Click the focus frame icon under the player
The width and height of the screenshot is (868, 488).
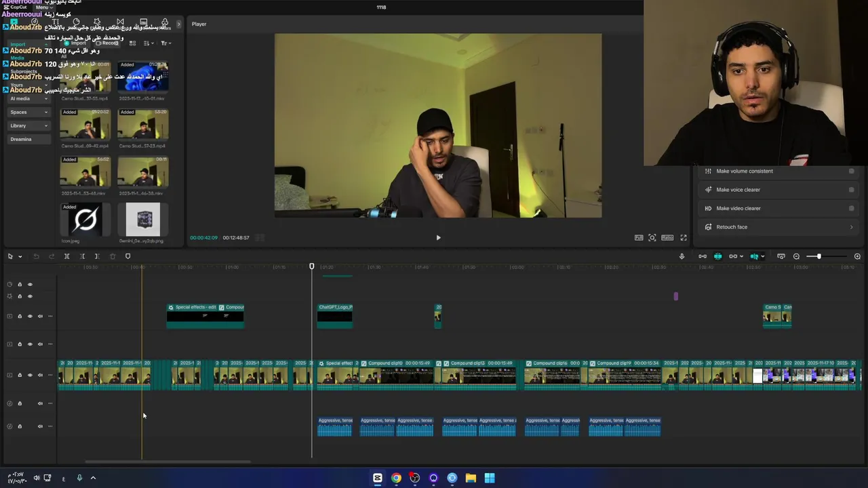pyautogui.click(x=652, y=237)
